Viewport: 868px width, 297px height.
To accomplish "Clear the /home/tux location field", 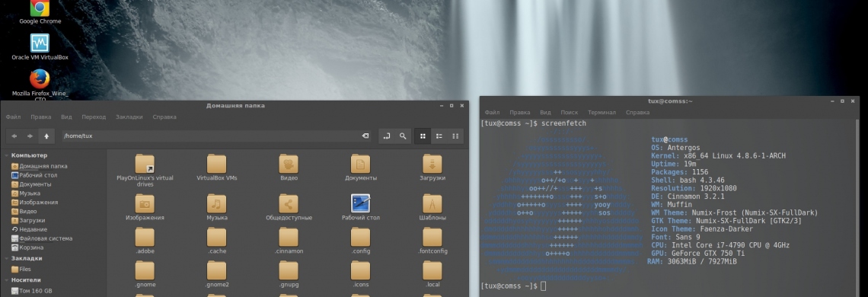I will point(365,136).
